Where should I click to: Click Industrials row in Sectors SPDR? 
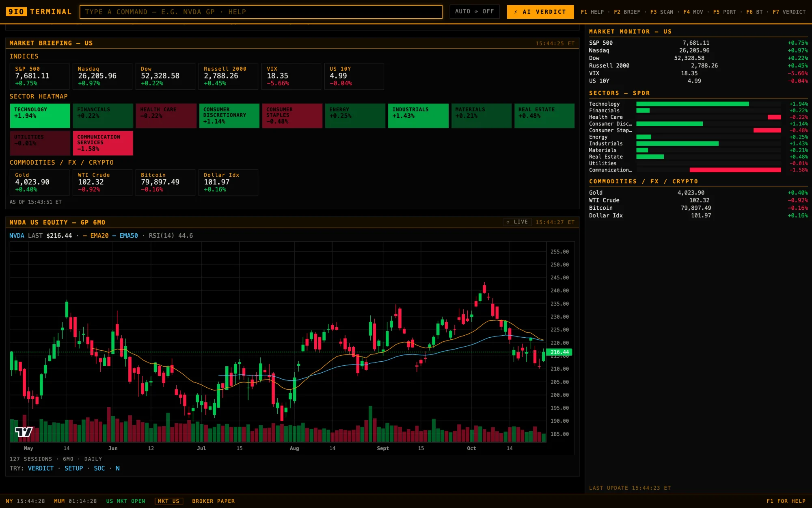click(698, 143)
